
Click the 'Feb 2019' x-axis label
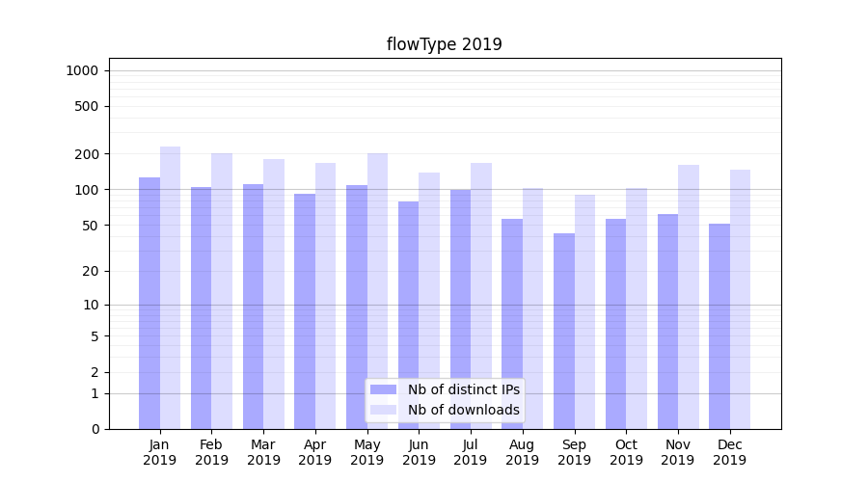pyautogui.click(x=211, y=452)
